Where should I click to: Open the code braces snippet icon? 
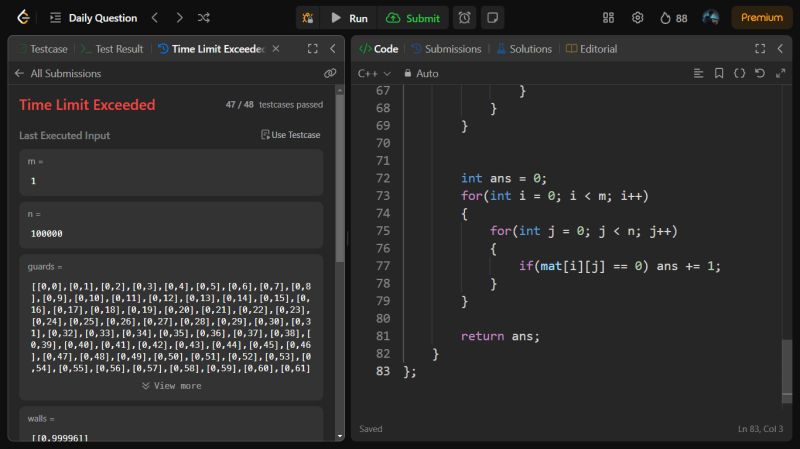739,73
